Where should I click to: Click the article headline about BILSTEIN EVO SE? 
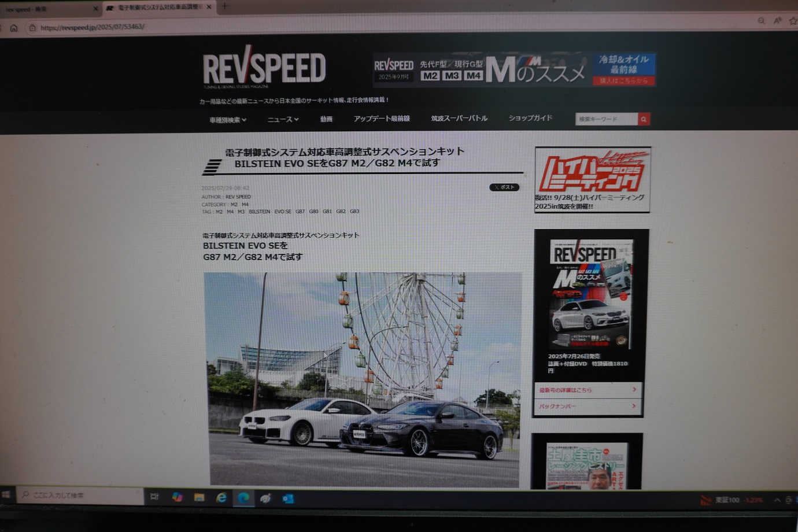pos(345,157)
